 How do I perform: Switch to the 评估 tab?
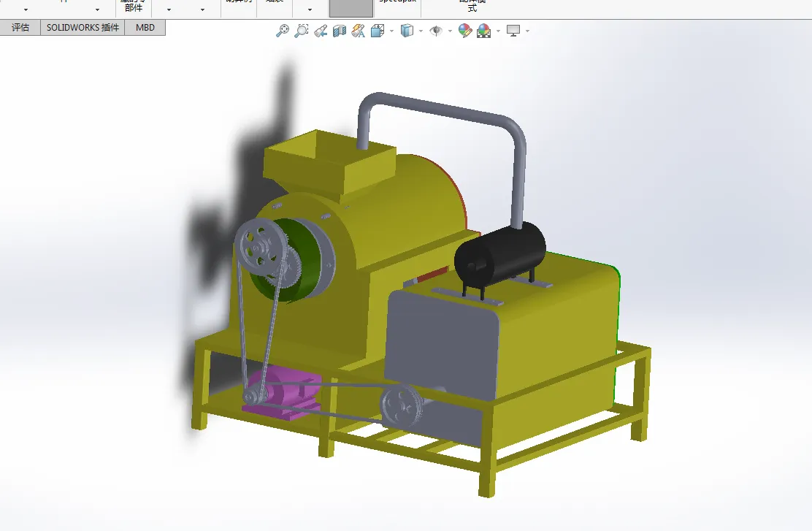pyautogui.click(x=20, y=28)
